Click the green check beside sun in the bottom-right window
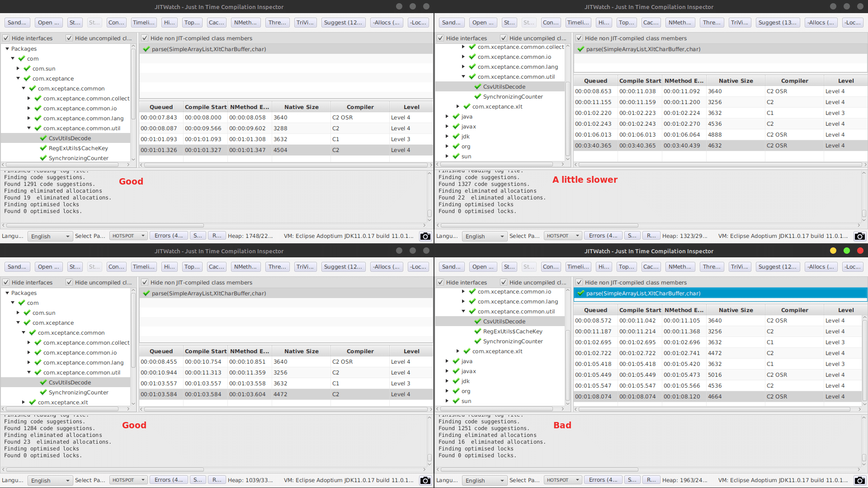This screenshot has width=868, height=488. [x=456, y=401]
